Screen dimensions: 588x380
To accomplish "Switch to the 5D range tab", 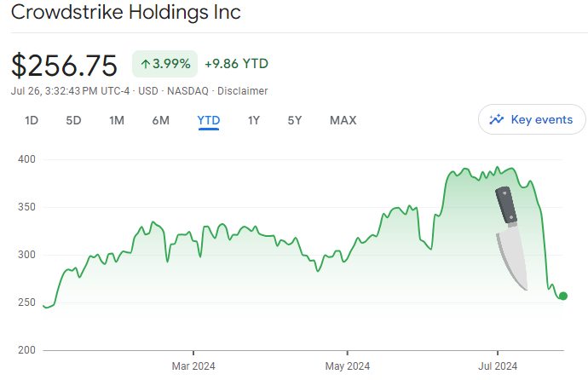I will [x=73, y=120].
